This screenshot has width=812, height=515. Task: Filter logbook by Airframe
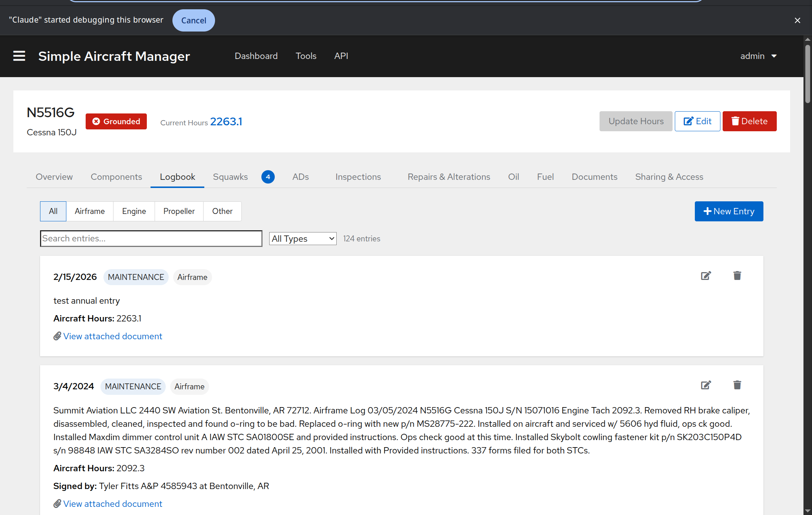90,211
